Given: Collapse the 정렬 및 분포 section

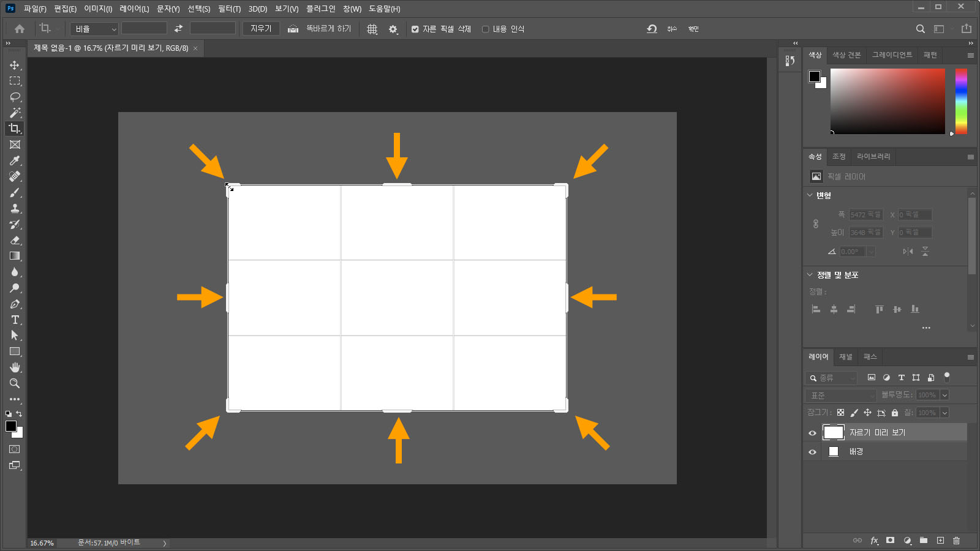Looking at the screenshot, I should 810,275.
